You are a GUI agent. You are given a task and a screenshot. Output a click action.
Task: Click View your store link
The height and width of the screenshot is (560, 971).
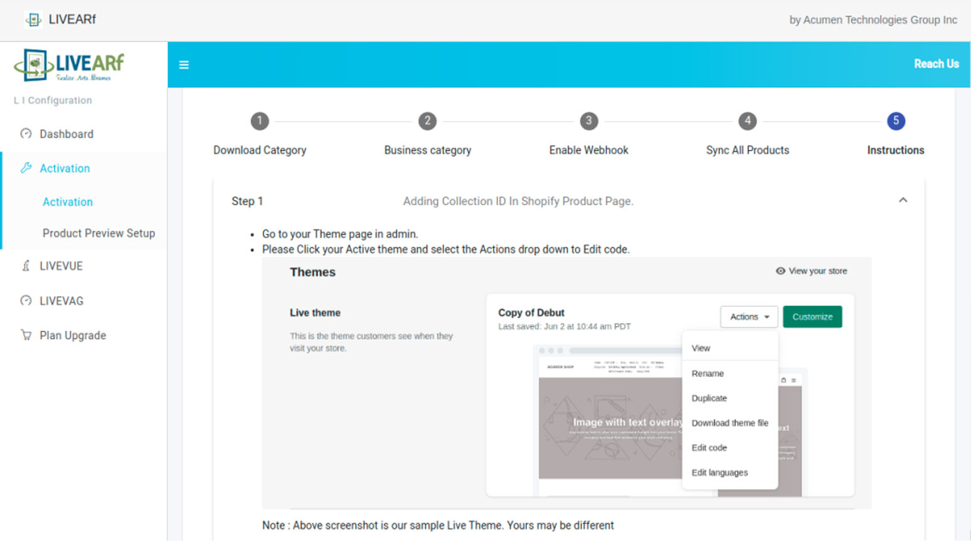click(817, 271)
